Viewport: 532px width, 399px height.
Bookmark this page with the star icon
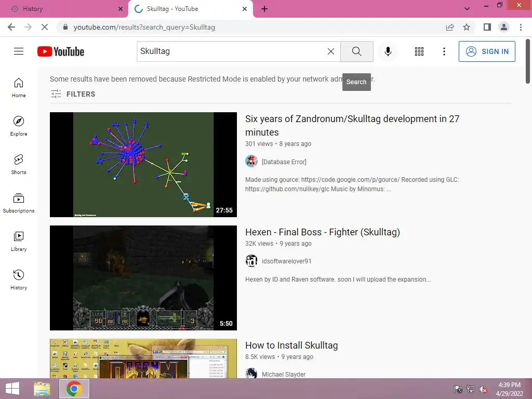[x=467, y=27]
